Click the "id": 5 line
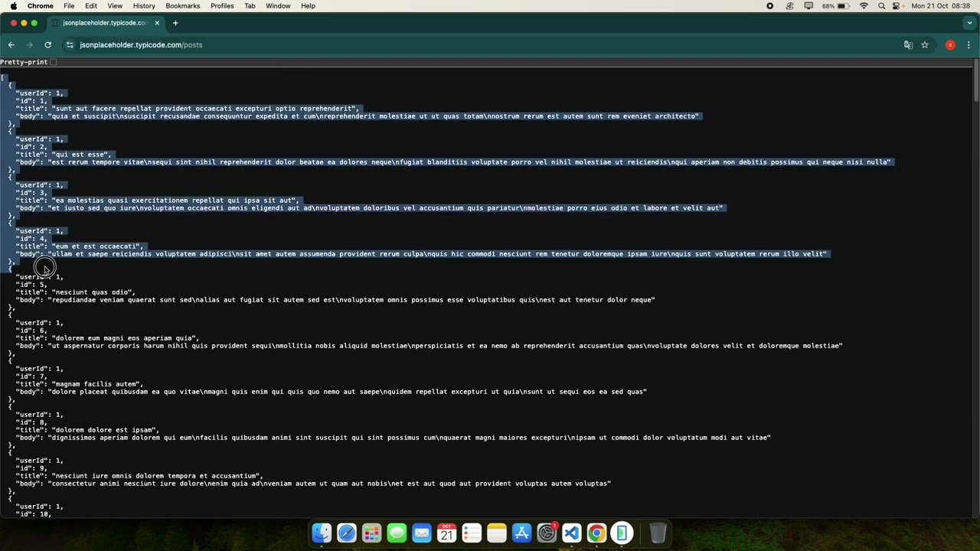This screenshot has height=551, width=980. tap(31, 285)
